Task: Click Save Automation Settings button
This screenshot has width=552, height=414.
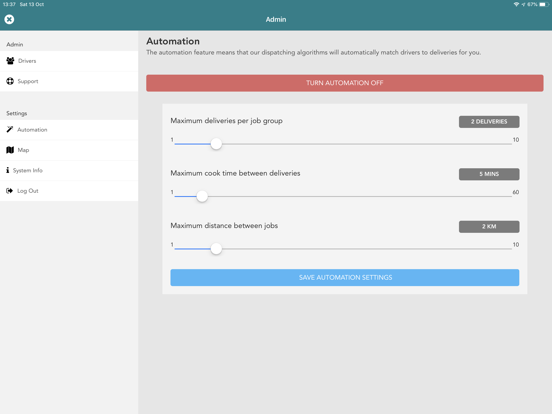Action: click(x=345, y=277)
